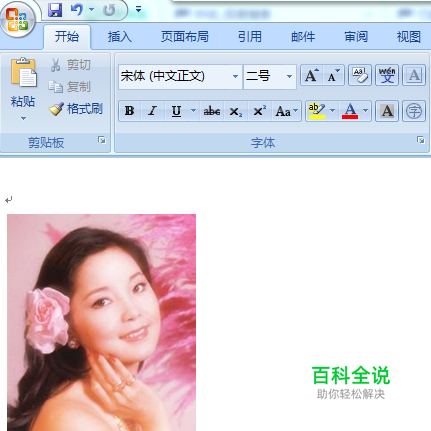
Task: Select the portrait photo in the document
Action: [101, 322]
